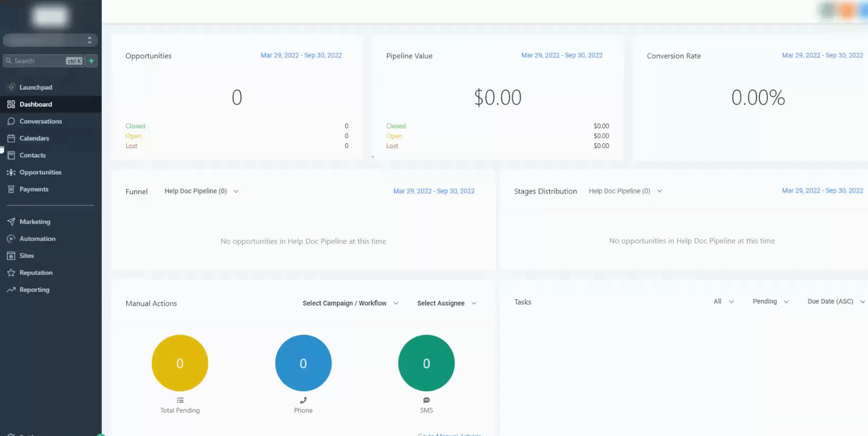Click the yellow Total Pending circle
The width and height of the screenshot is (868, 436).
pos(180,363)
